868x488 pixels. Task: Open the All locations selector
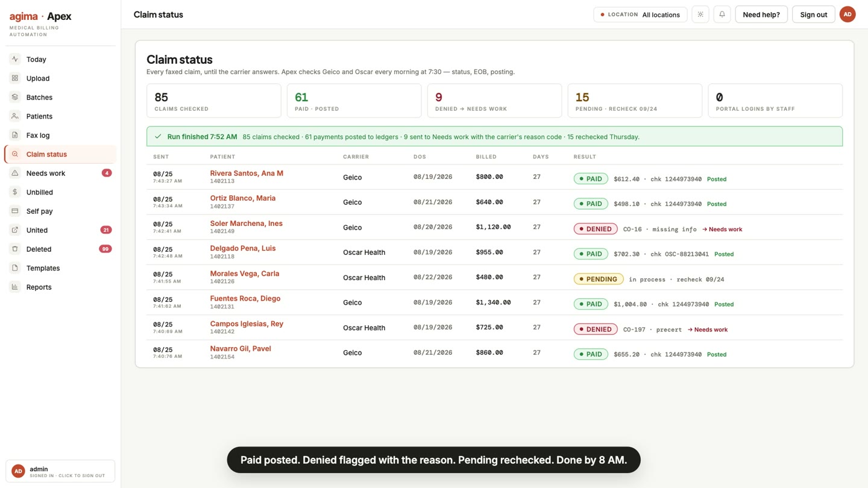pyautogui.click(x=641, y=14)
